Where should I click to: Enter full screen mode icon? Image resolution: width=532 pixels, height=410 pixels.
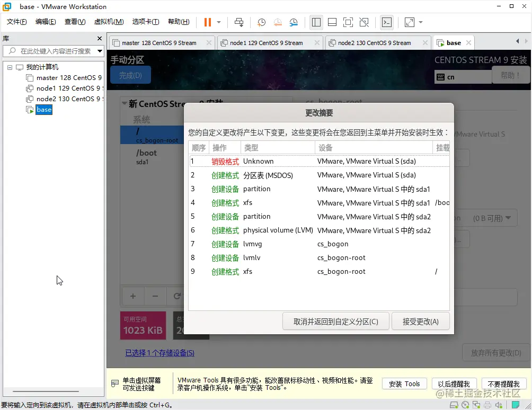point(348,22)
